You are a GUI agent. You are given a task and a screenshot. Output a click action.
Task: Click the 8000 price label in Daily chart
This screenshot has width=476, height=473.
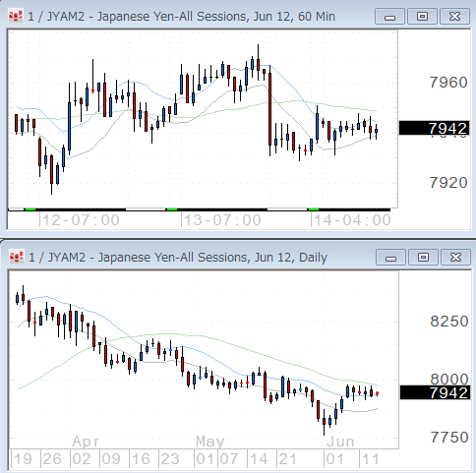tap(448, 380)
